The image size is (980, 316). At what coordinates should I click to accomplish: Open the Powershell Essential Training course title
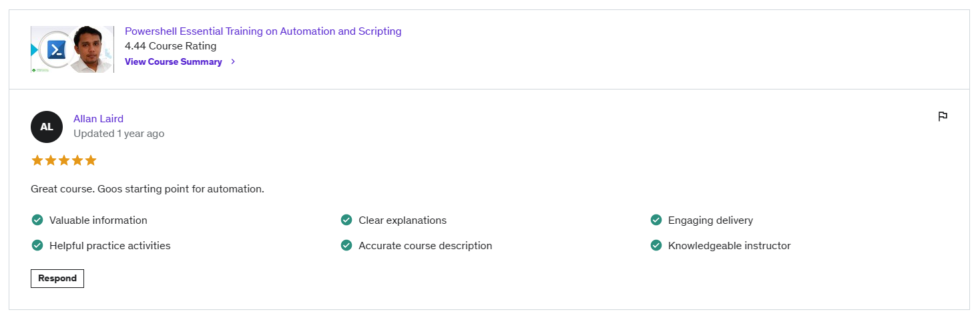263,31
